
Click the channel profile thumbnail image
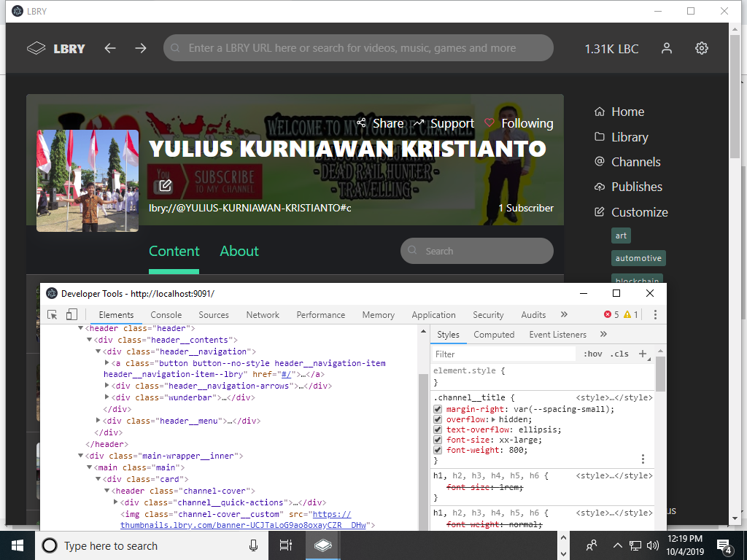[x=88, y=181]
